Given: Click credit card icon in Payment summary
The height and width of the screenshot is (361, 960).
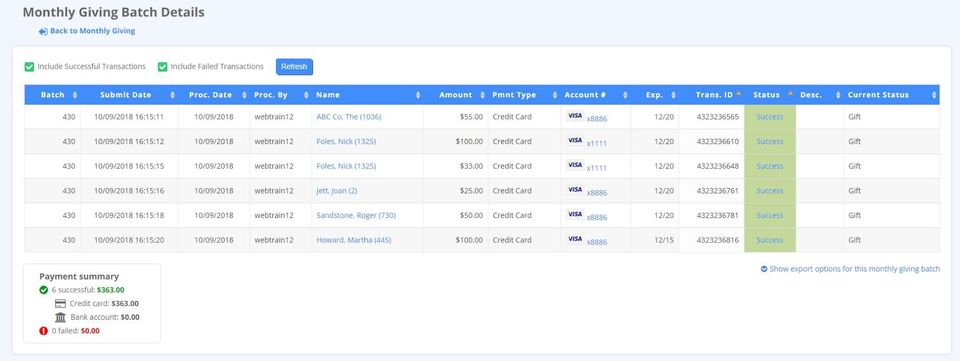Looking at the screenshot, I should click(x=60, y=303).
